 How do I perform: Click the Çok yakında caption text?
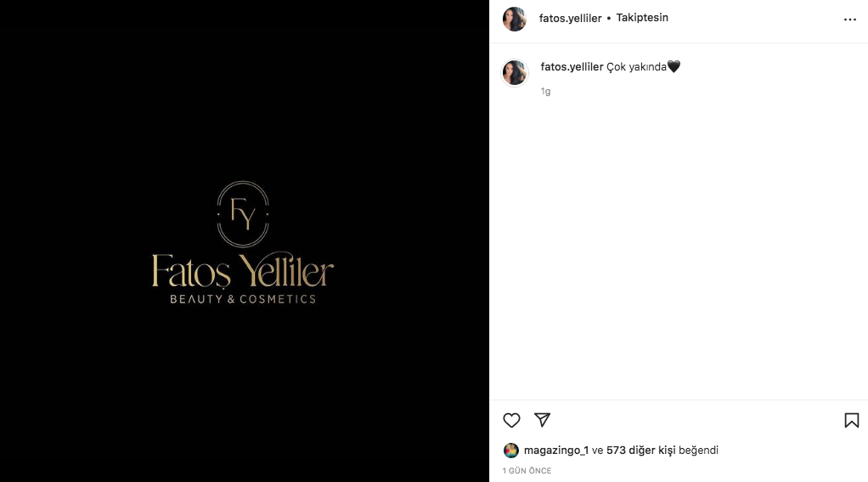(636, 67)
